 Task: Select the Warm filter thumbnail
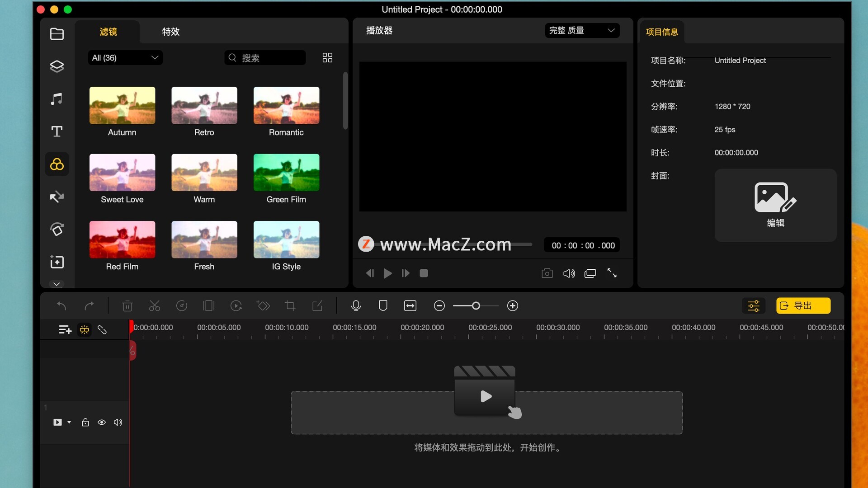(x=204, y=173)
